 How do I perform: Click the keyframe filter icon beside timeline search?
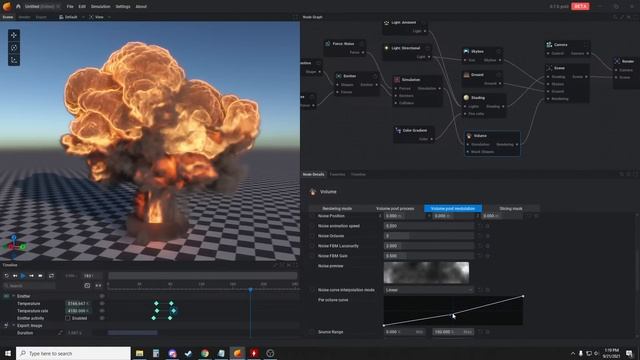click(87, 286)
